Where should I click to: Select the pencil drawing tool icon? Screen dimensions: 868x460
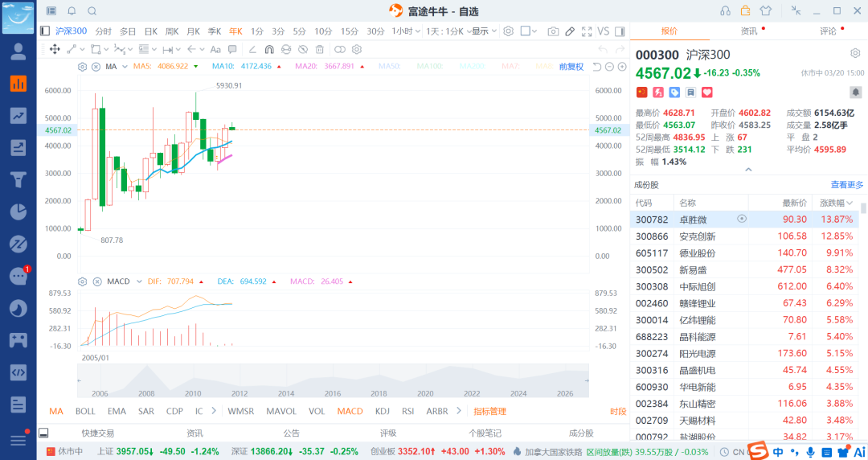pyautogui.click(x=570, y=31)
